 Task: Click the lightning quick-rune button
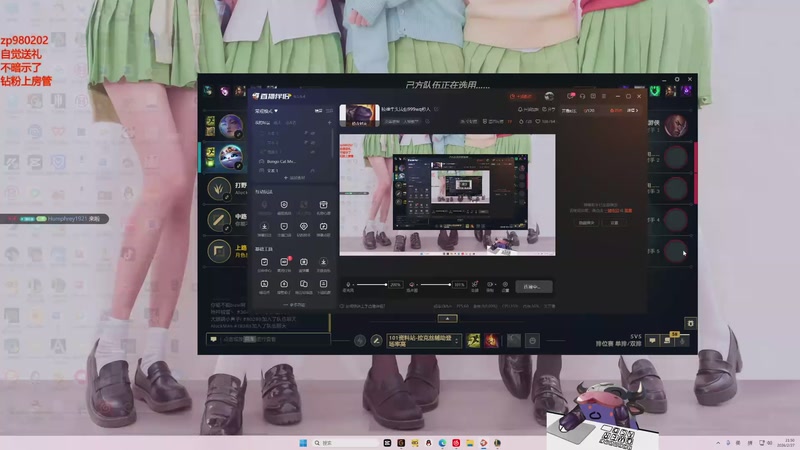click(x=360, y=340)
